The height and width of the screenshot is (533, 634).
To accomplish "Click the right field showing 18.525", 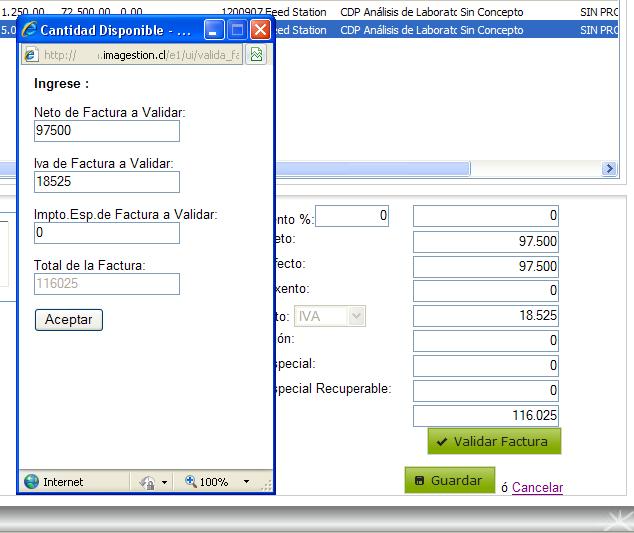I will pyautogui.click(x=486, y=315).
